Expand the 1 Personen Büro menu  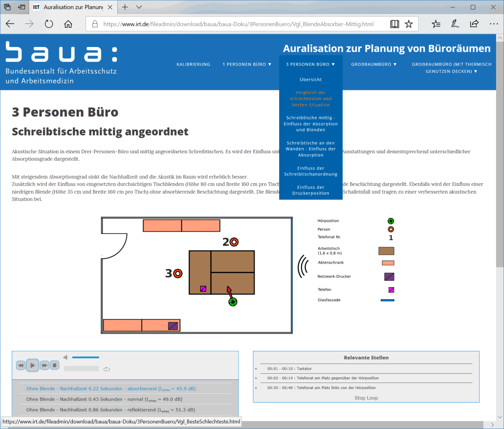247,64
